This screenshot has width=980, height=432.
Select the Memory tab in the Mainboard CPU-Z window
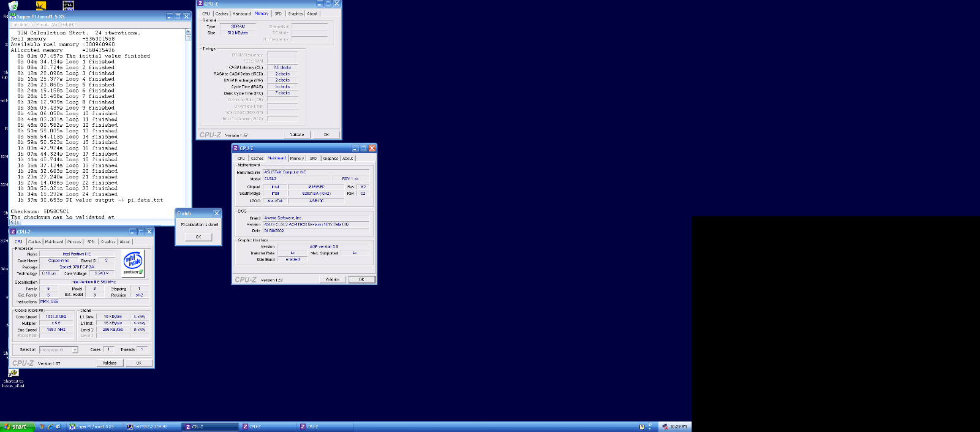pos(297,158)
